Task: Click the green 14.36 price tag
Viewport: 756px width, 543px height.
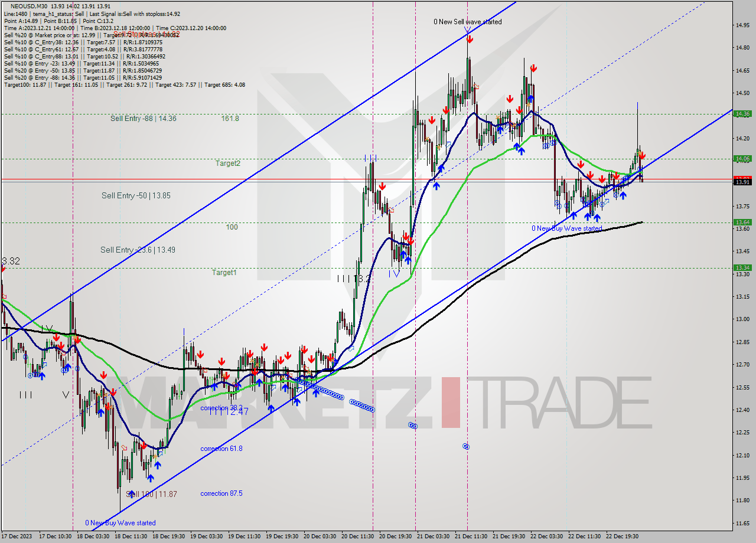Action: click(742, 114)
